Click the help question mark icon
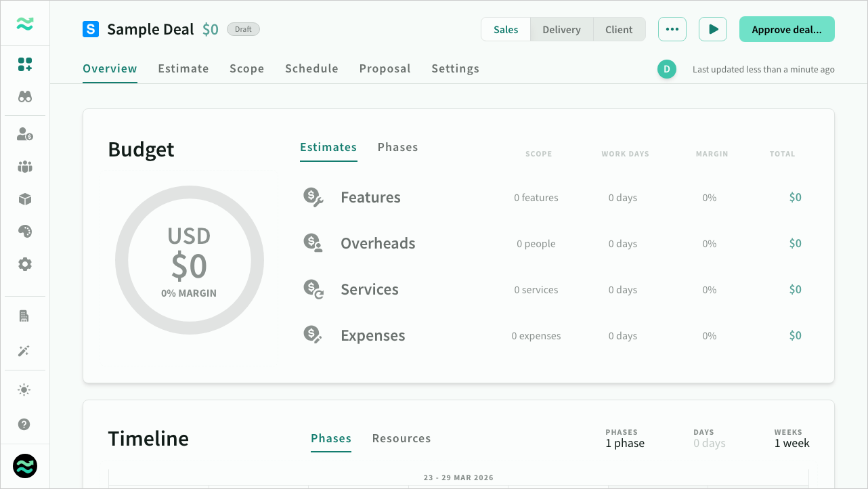Viewport: 868px width, 489px height. [x=25, y=425]
